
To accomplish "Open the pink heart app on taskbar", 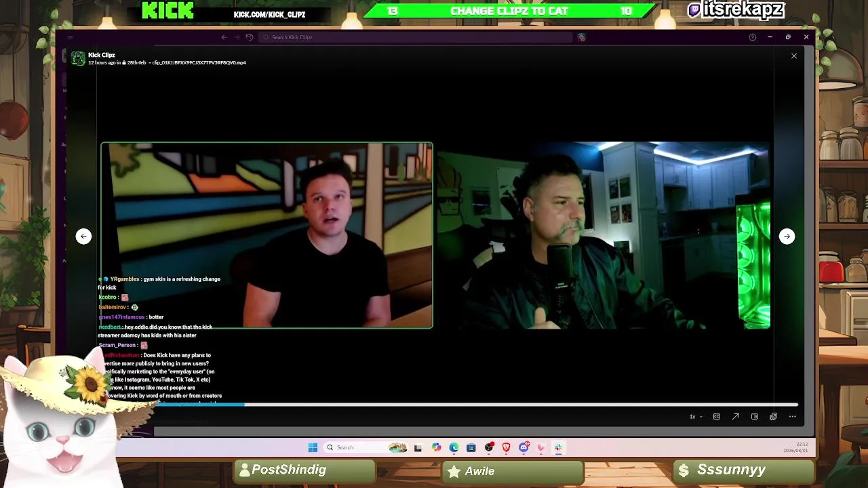I will coord(540,447).
